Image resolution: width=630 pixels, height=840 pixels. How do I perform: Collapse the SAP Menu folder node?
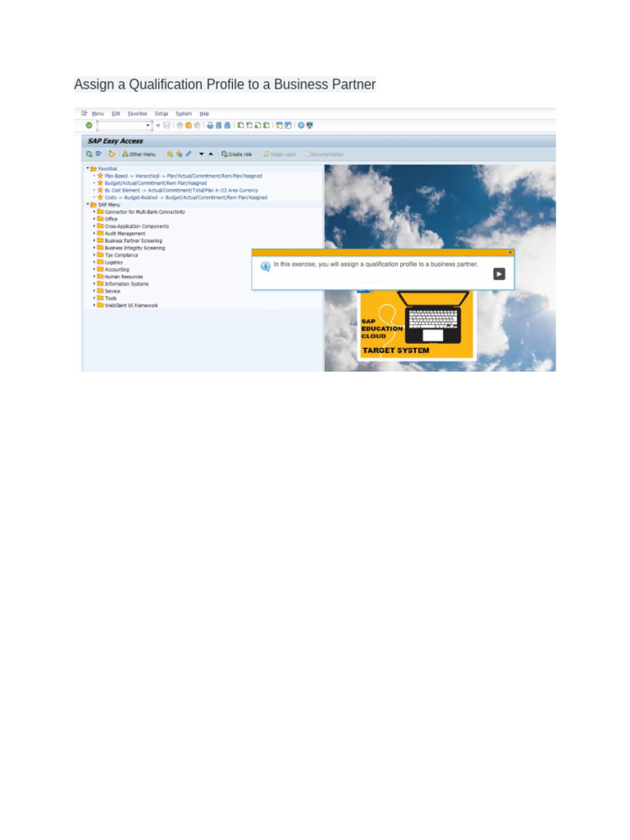(87, 204)
